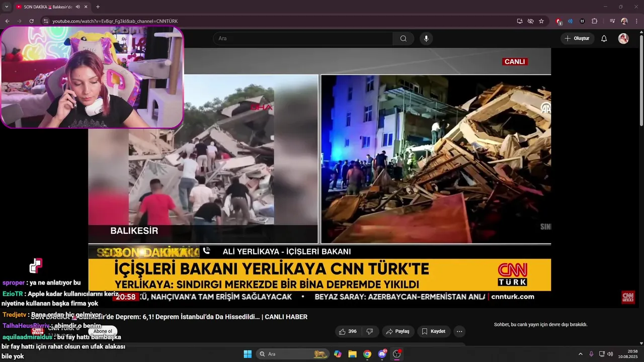The width and height of the screenshot is (644, 362).
Task: Dislike the video with thumbs down
Action: (x=370, y=331)
